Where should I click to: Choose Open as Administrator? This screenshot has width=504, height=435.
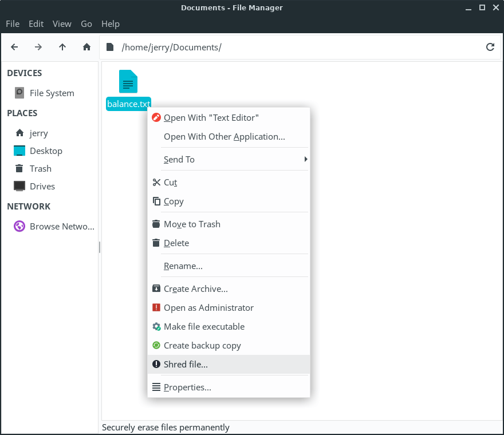(x=208, y=307)
